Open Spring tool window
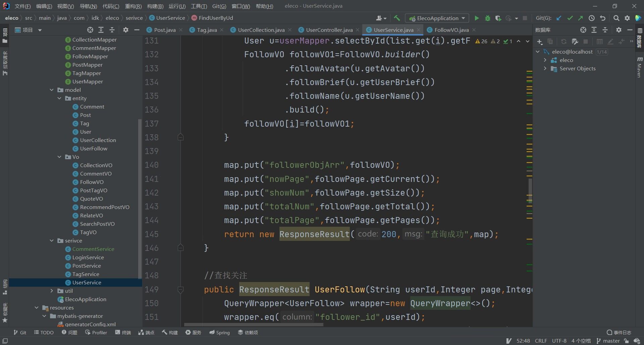This screenshot has height=345, width=644. tap(220, 332)
